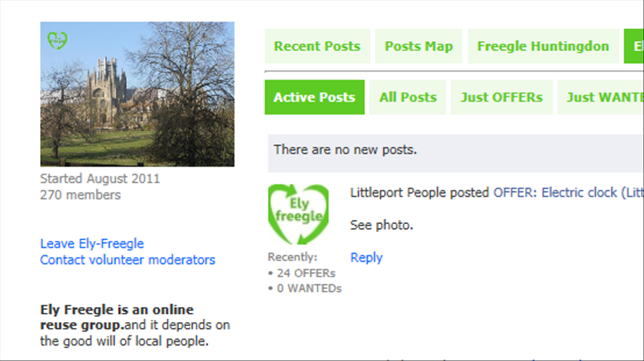Click the 270 members text

click(80, 195)
